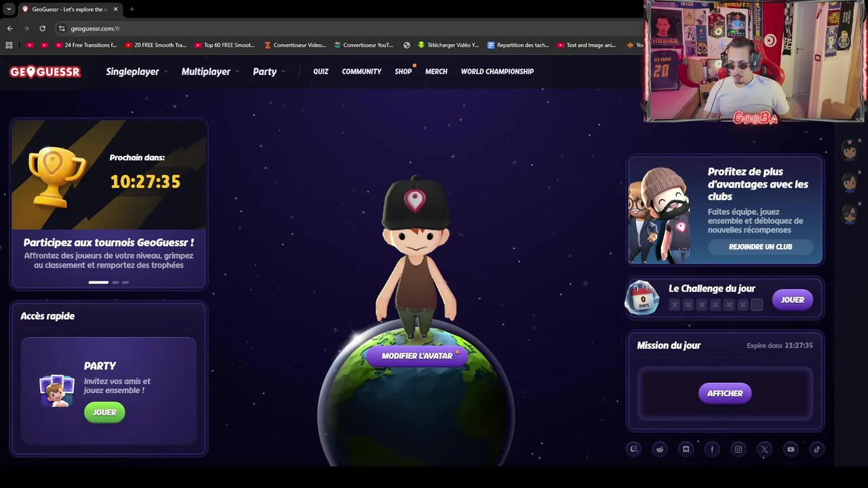This screenshot has width=868, height=488.
Task: Open 'Télécharger Vidéo Y...' bookmark
Action: click(x=448, y=45)
